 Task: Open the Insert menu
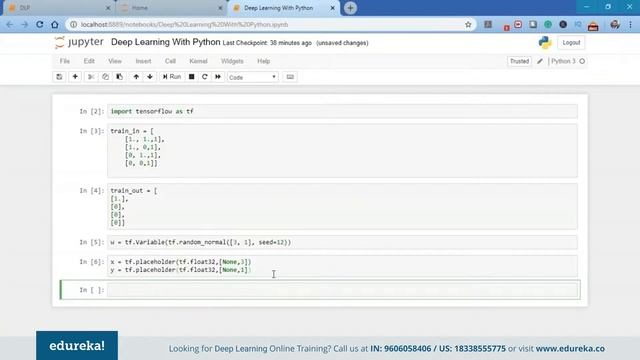pos(143,61)
